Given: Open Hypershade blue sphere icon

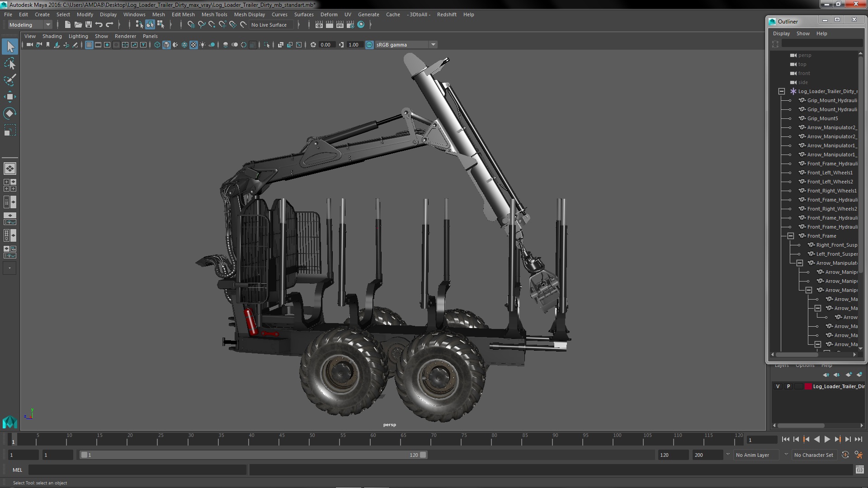Looking at the screenshot, I should 361,25.
